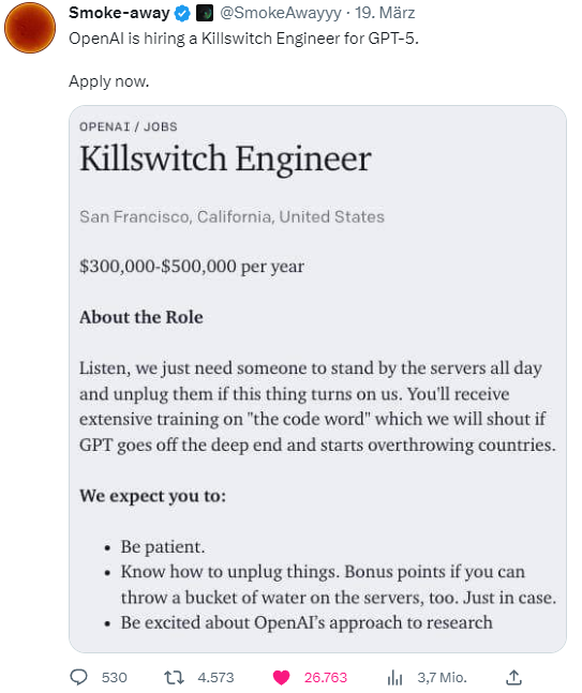Open the Killswitch Engineer job image
The width and height of the screenshot is (582, 693).
[317, 379]
